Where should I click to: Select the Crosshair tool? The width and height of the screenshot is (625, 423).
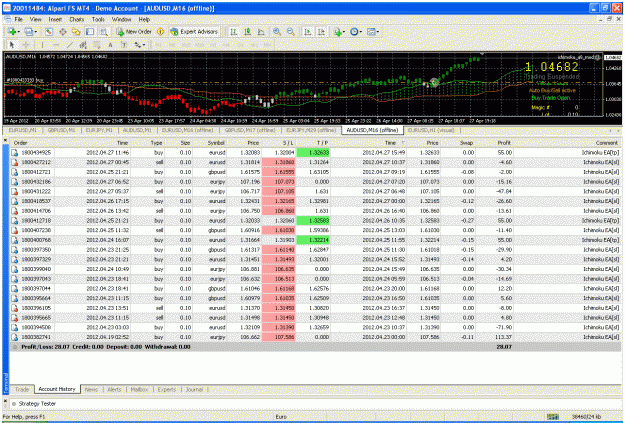[x=26, y=45]
